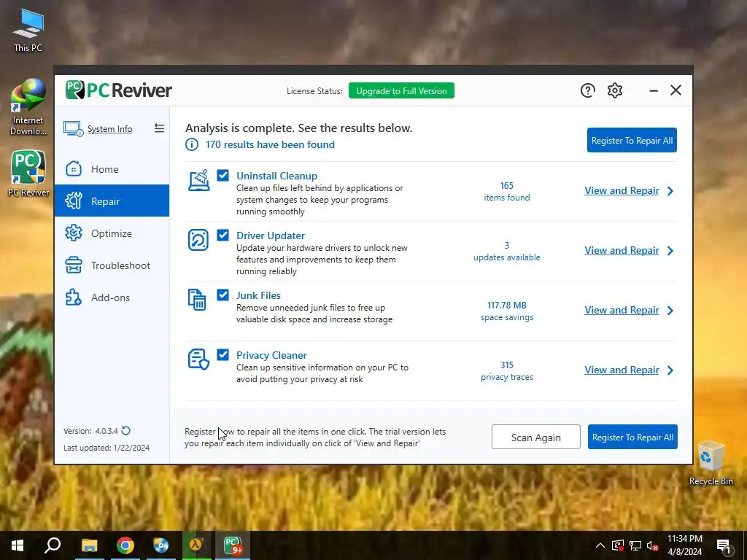Click the Privacy Cleaner shield icon

(x=198, y=359)
